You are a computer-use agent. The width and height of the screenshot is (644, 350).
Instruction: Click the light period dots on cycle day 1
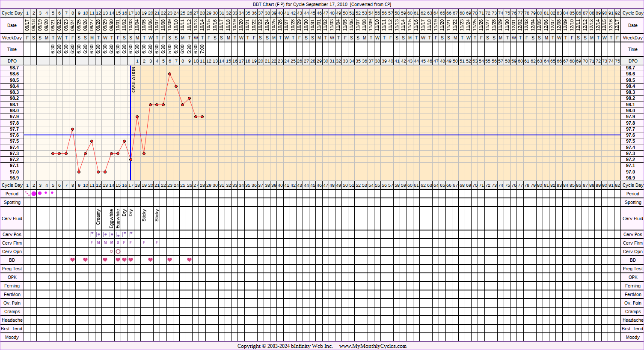(27, 193)
